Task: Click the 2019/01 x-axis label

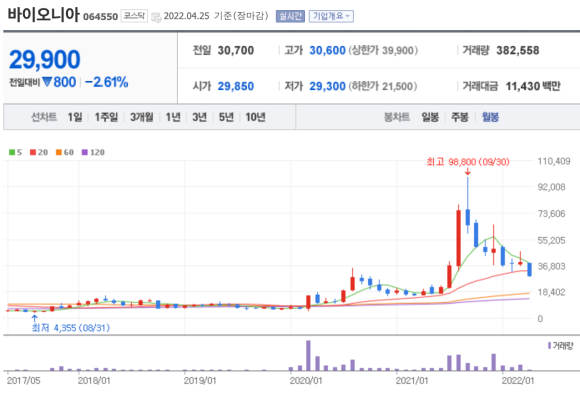Action: [x=200, y=380]
